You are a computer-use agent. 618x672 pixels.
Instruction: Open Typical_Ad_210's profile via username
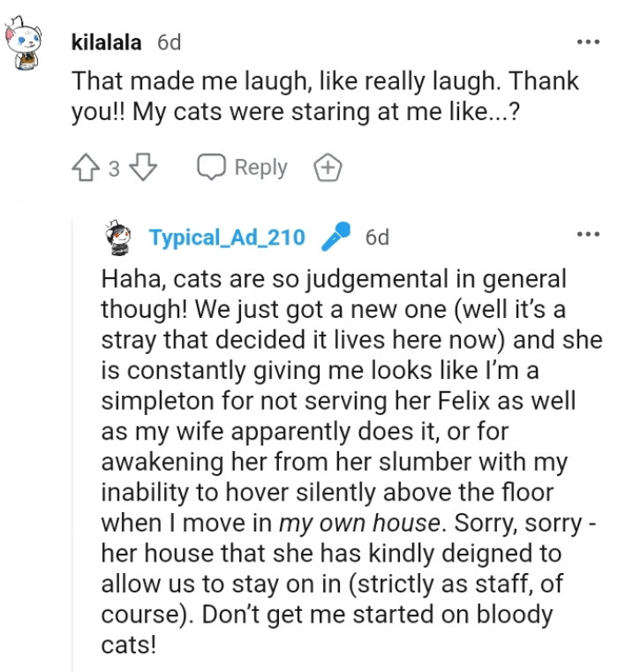[x=228, y=238]
